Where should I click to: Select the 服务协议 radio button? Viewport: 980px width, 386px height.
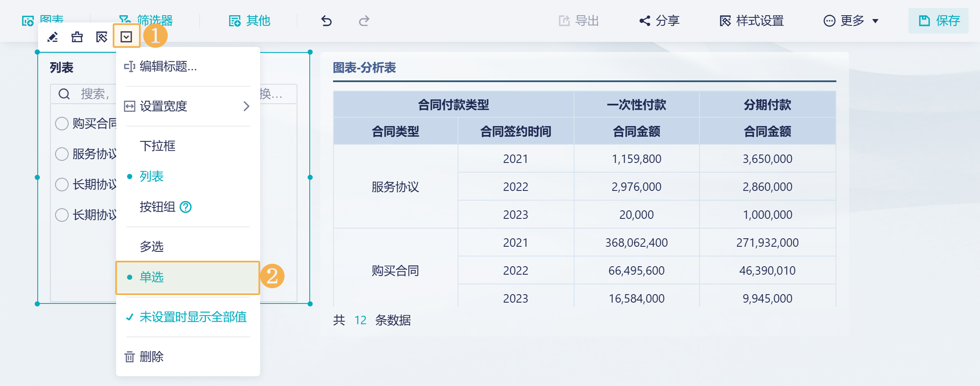click(62, 154)
